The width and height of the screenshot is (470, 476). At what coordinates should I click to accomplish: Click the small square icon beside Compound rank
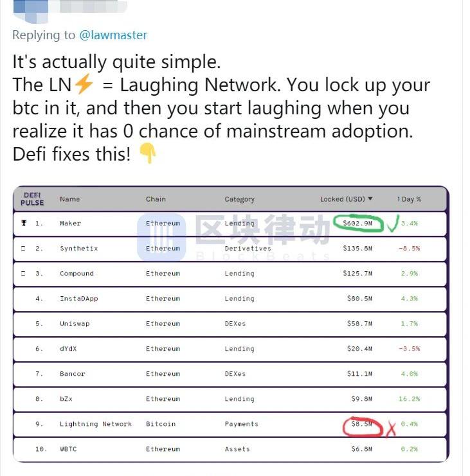(x=24, y=274)
